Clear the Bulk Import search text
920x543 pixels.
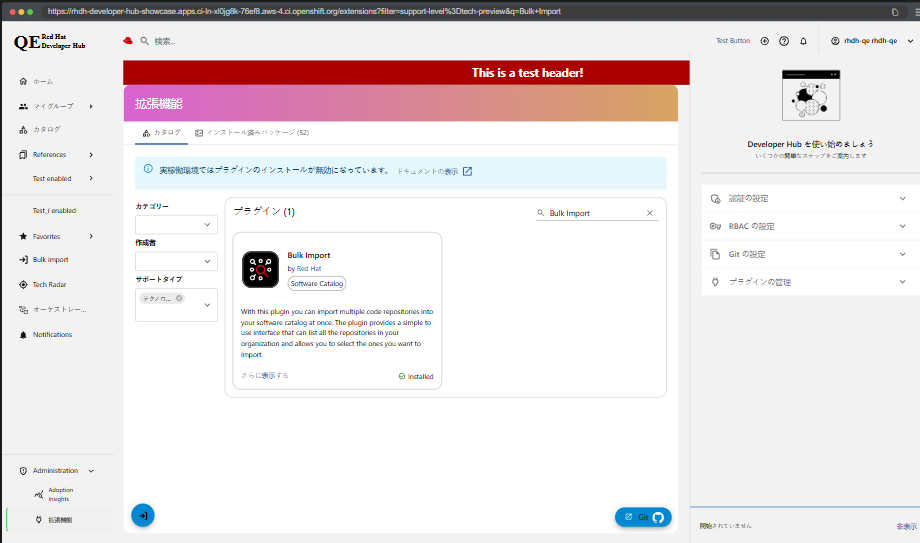[650, 213]
